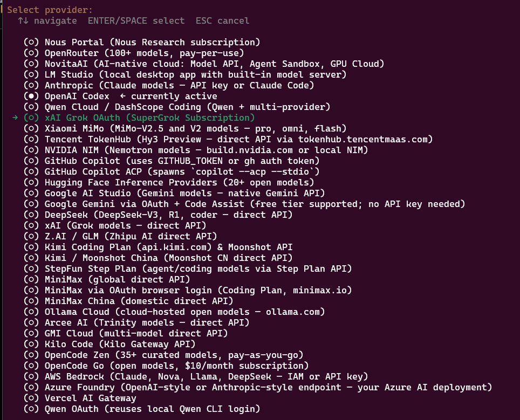Choose Kimi Coding Plan entry
The width and height of the screenshot is (520, 420).
coord(158,247)
